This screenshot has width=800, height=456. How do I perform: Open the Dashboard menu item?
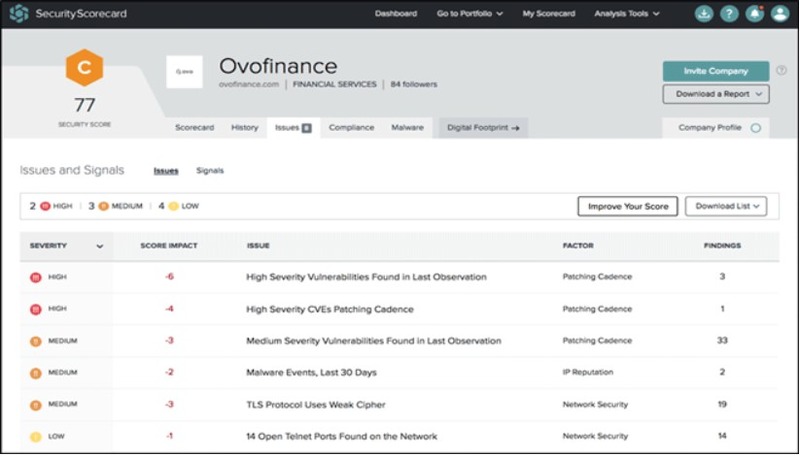396,14
